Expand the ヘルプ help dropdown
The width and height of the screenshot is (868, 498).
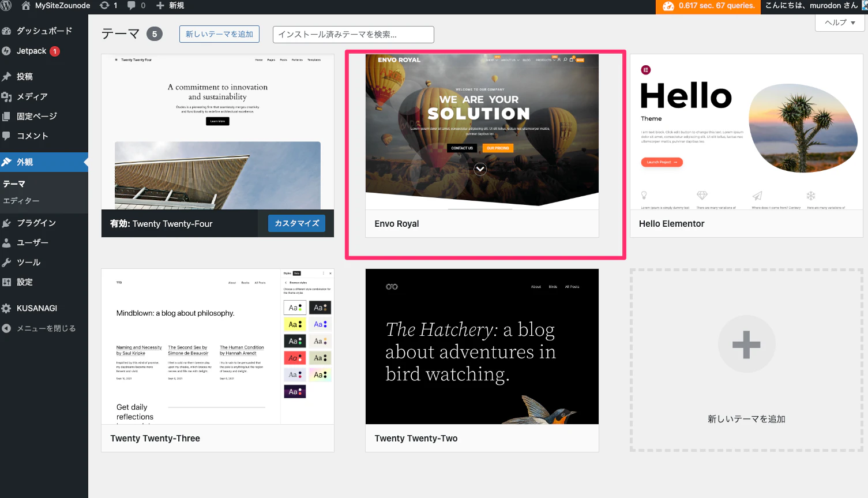point(840,23)
